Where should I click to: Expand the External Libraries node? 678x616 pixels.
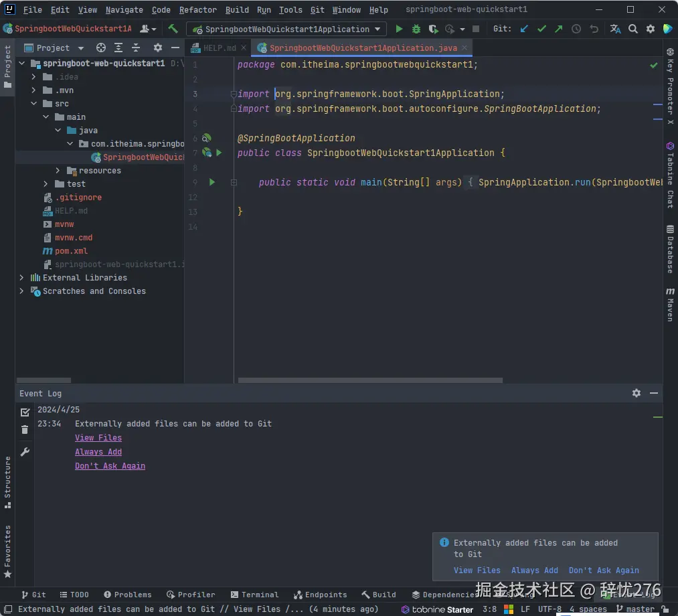(22, 277)
